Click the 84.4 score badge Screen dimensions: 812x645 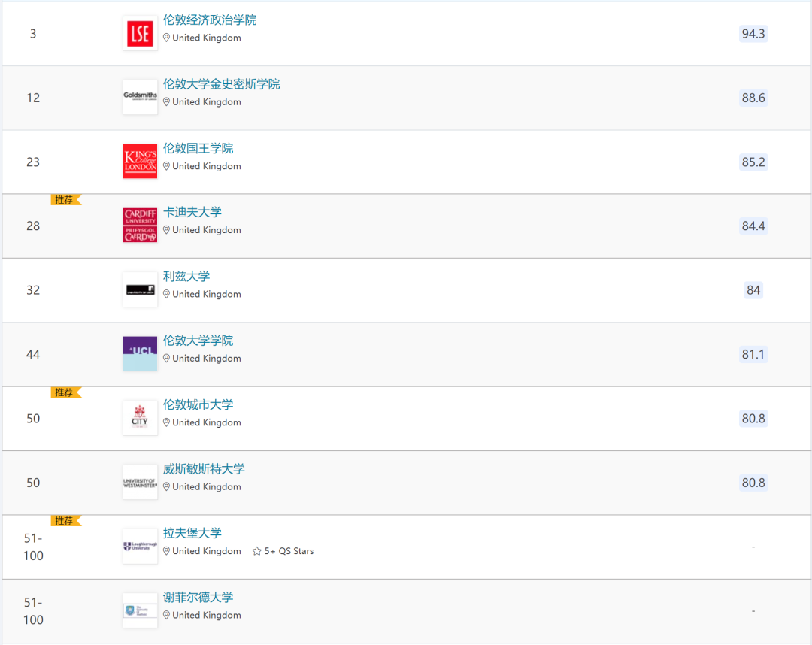click(x=753, y=226)
